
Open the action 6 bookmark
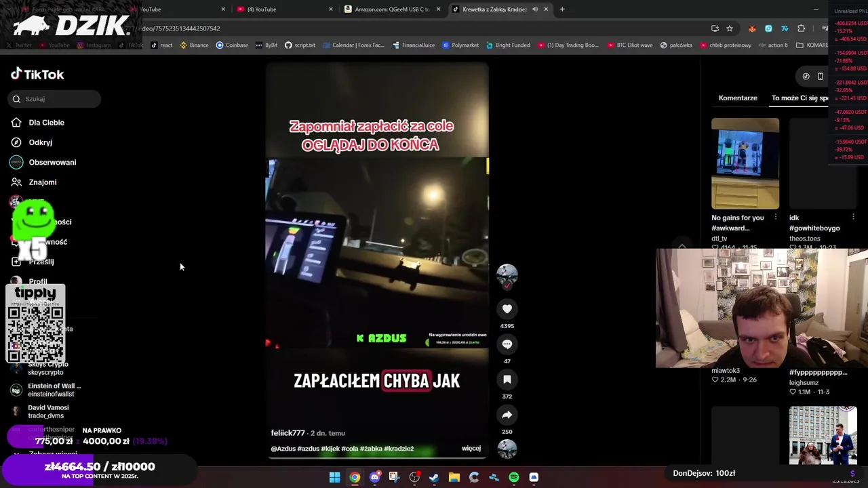tap(773, 45)
